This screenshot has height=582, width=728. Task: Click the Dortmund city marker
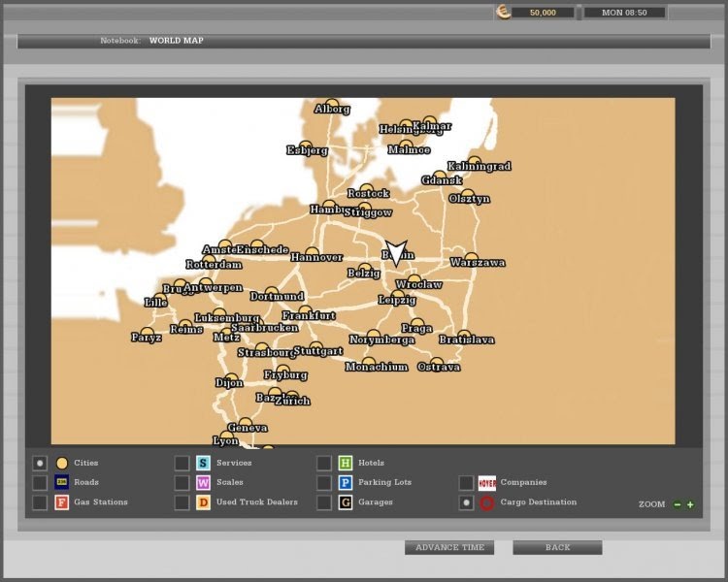click(x=272, y=291)
